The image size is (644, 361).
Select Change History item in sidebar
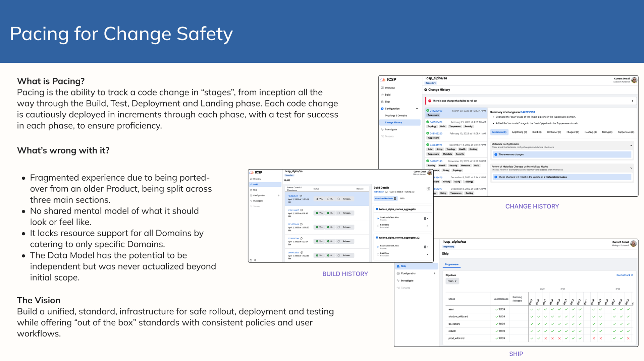coord(400,123)
